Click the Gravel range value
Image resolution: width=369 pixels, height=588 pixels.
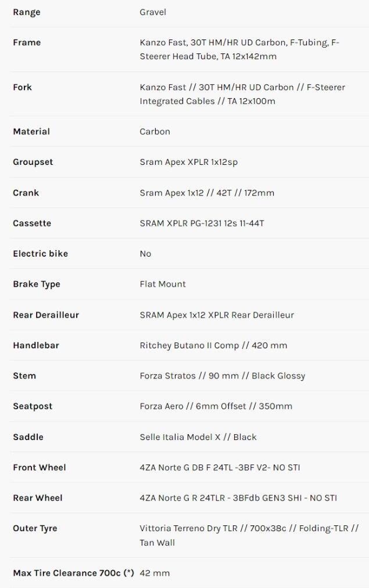tap(153, 12)
